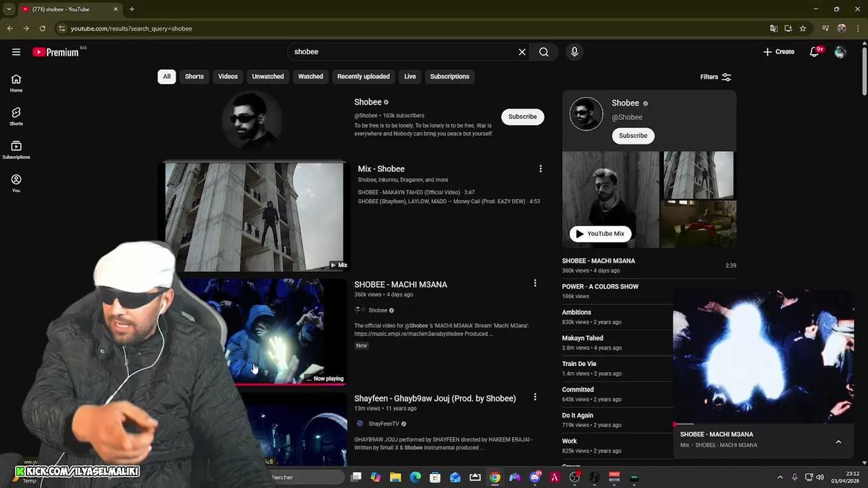Show hidden system tray icons
The image size is (868, 488).
[x=780, y=477]
